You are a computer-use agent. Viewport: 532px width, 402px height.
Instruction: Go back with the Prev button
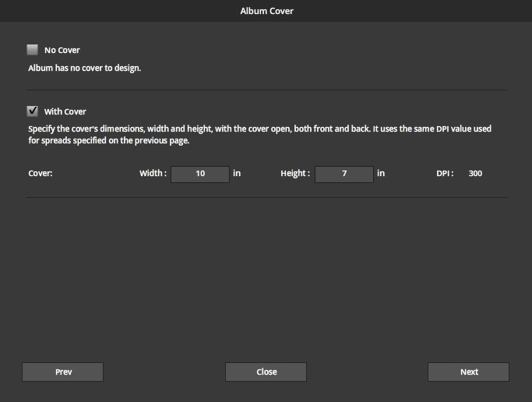(x=63, y=372)
